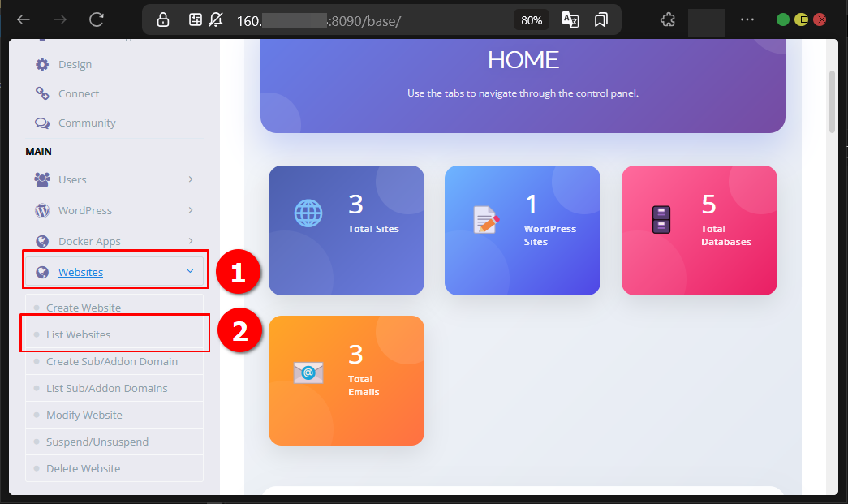This screenshot has height=504, width=848.
Task: Open the Community sidebar item
Action: pos(114,123)
